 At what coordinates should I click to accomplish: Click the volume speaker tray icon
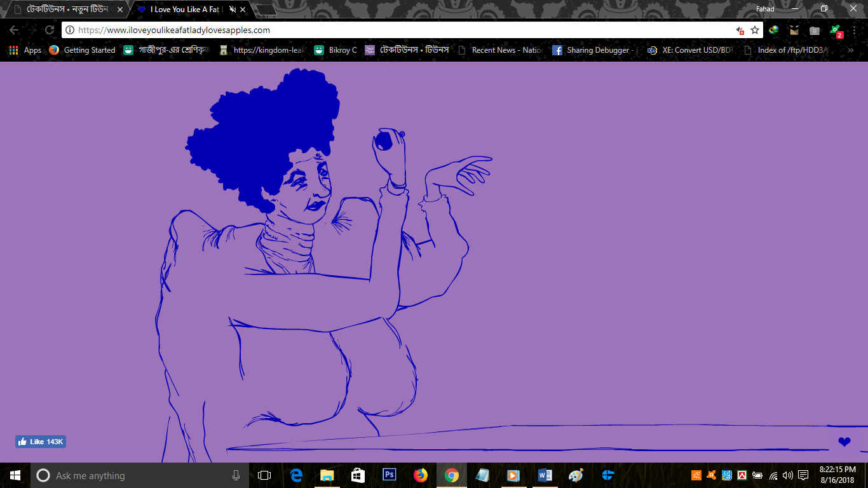[x=788, y=475]
